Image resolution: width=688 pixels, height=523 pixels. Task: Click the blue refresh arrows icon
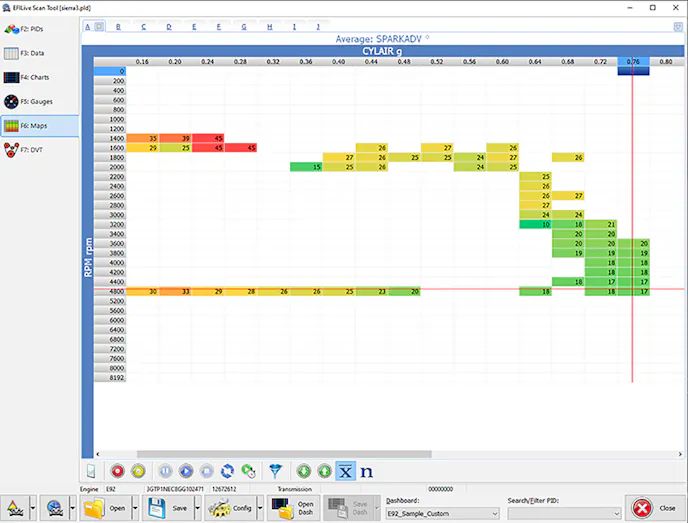click(x=227, y=470)
